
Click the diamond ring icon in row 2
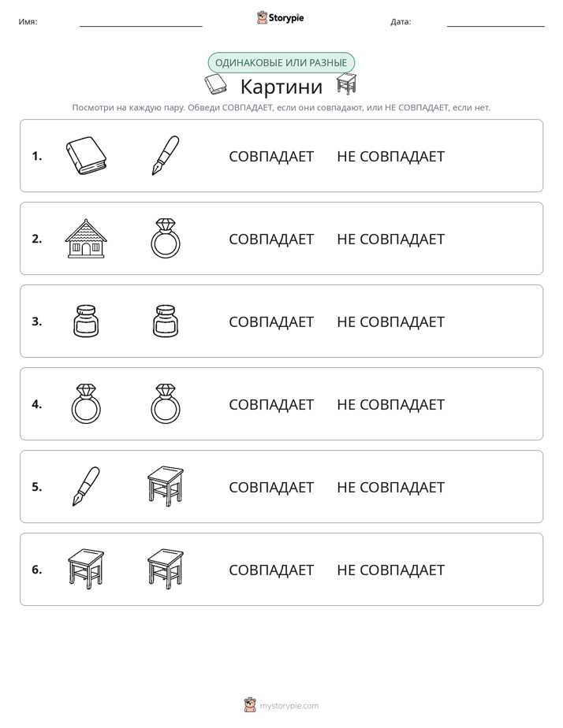[166, 238]
